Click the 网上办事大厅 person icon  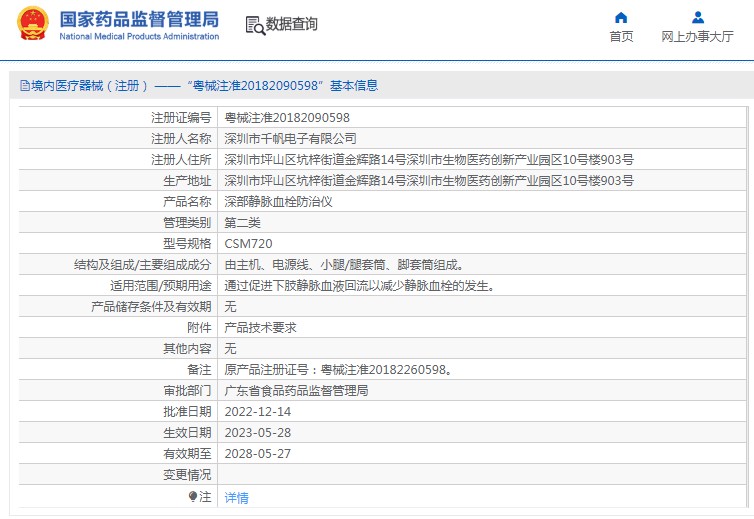coord(698,18)
